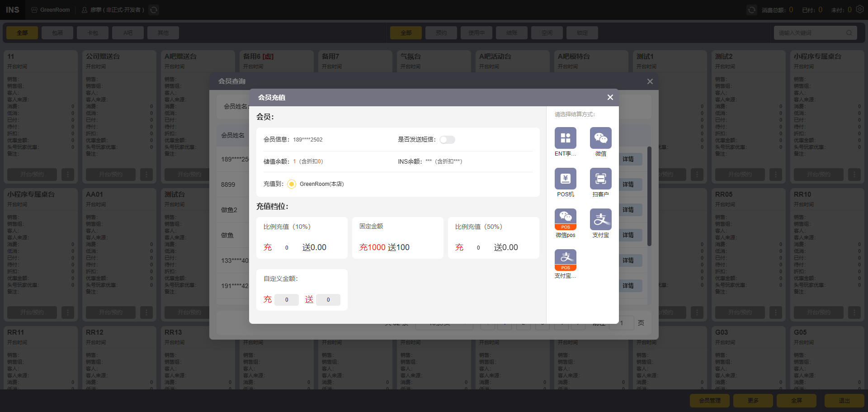The image size is (868, 412).
Task: Click 充 amount field in 50% tier
Action: click(x=478, y=247)
